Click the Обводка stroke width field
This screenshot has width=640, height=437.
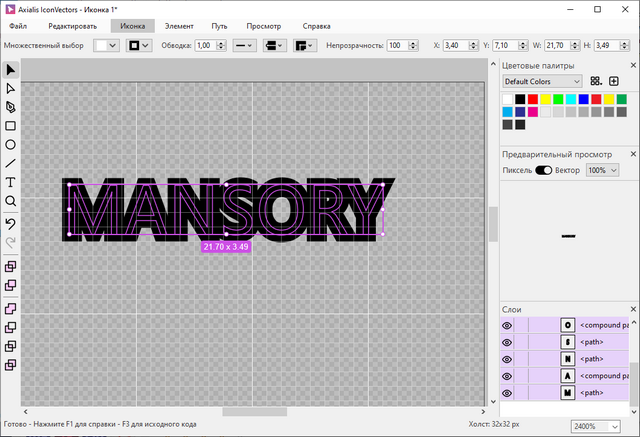coord(206,45)
